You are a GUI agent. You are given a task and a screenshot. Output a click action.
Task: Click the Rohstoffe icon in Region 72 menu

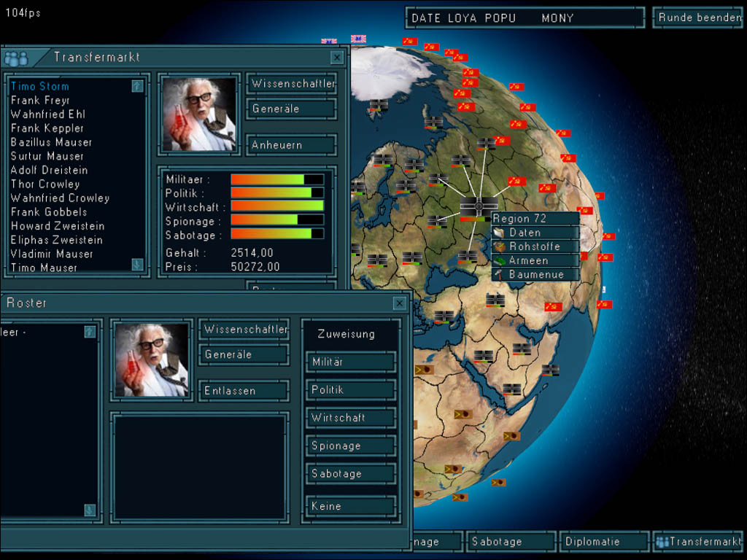499,246
